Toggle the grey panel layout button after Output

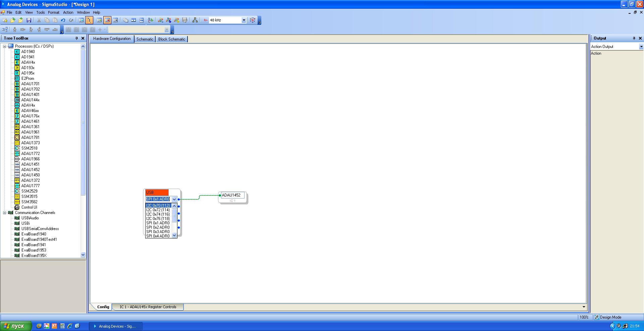115,20
